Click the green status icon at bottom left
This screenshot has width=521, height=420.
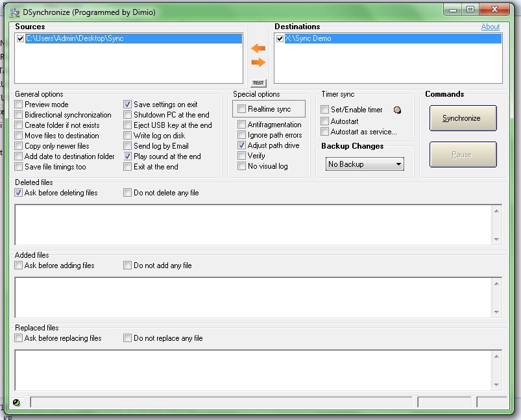pyautogui.click(x=16, y=402)
